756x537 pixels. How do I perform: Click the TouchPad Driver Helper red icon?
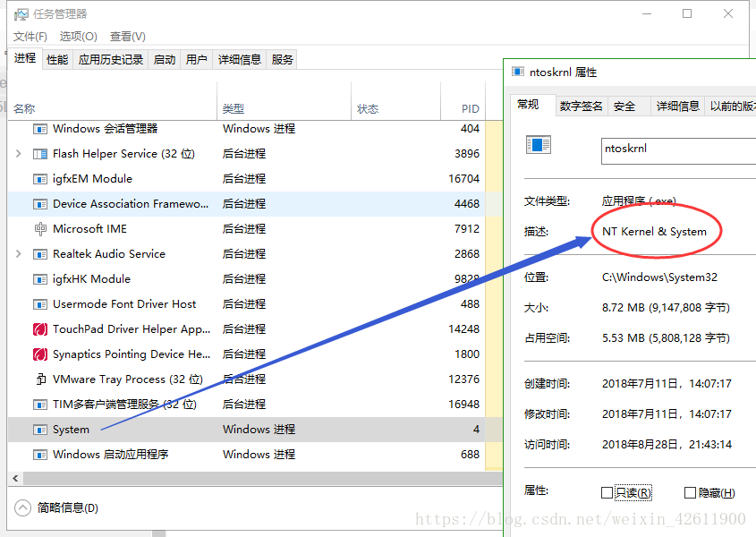tap(40, 329)
